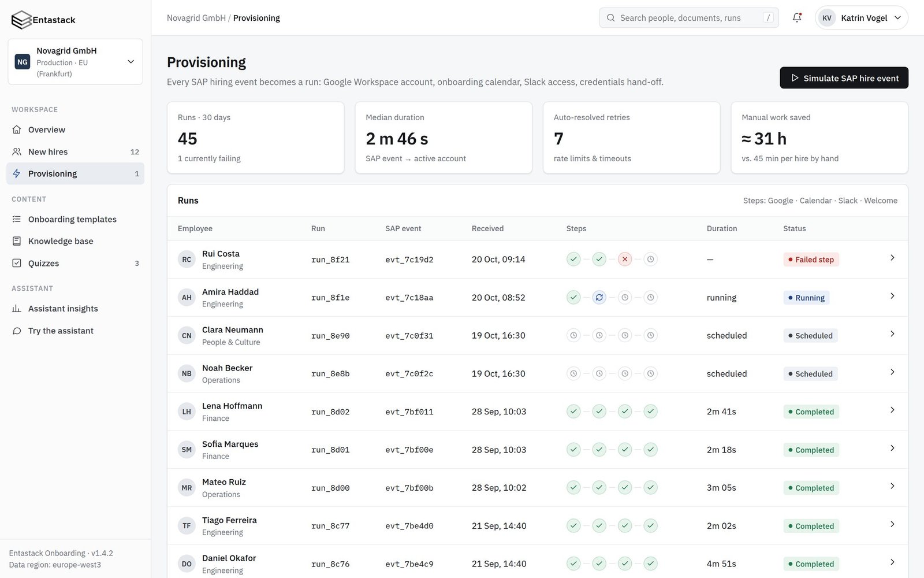The image size is (924, 578).
Task: Click first completed check step for Lena Hoffmann
Action: pyautogui.click(x=573, y=412)
